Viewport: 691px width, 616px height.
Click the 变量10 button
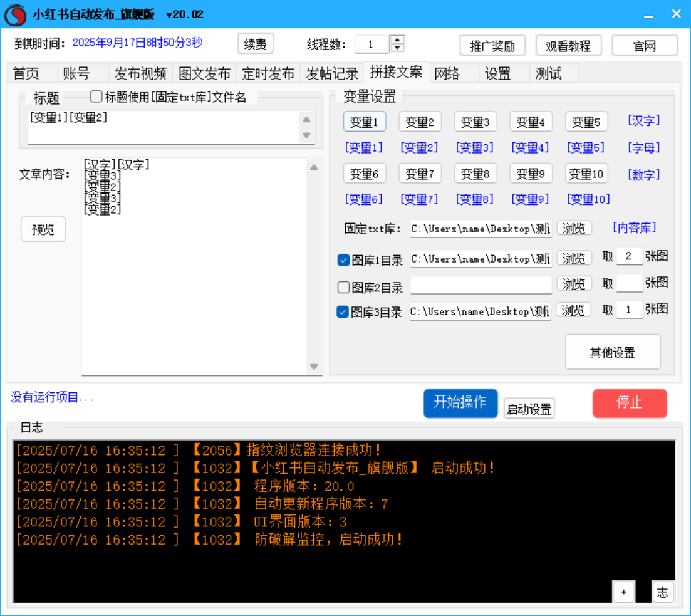pyautogui.click(x=586, y=174)
